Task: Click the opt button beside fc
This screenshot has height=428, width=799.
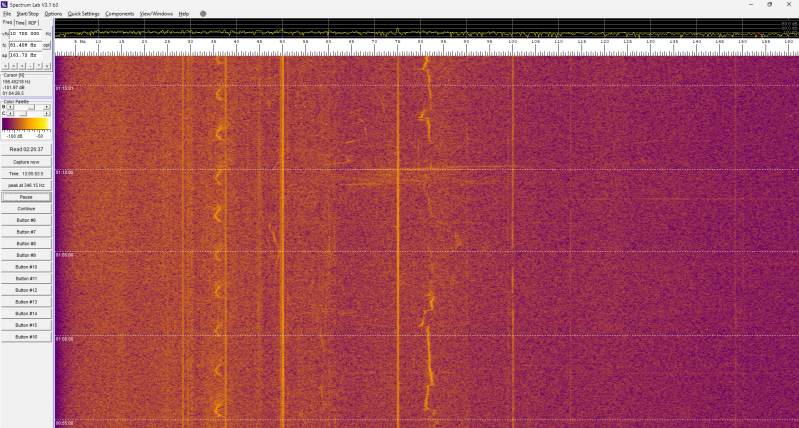Action: pyautogui.click(x=46, y=45)
